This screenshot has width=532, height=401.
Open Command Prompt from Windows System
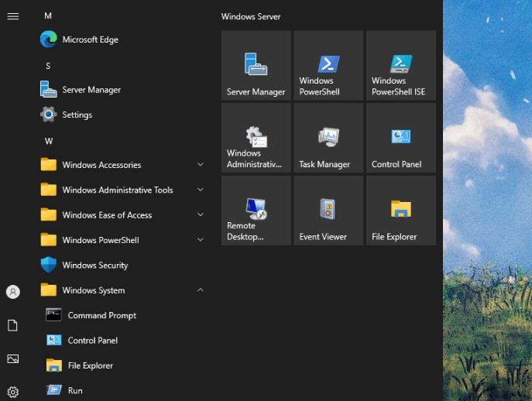(101, 315)
